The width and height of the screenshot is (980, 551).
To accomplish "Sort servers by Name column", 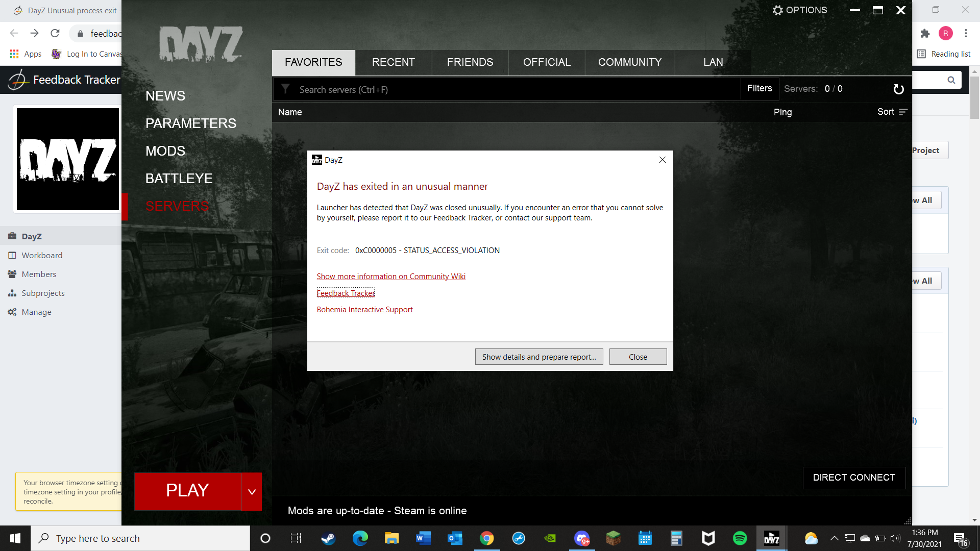I will (290, 112).
